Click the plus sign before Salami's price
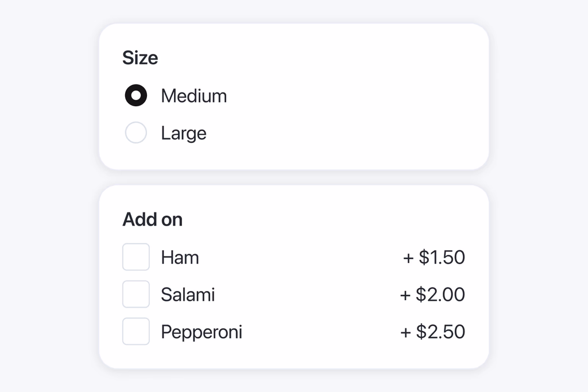The image size is (588, 392). coord(405,295)
